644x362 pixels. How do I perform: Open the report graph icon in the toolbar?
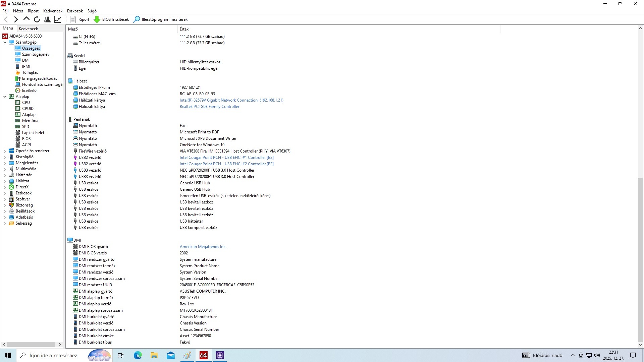[58, 19]
